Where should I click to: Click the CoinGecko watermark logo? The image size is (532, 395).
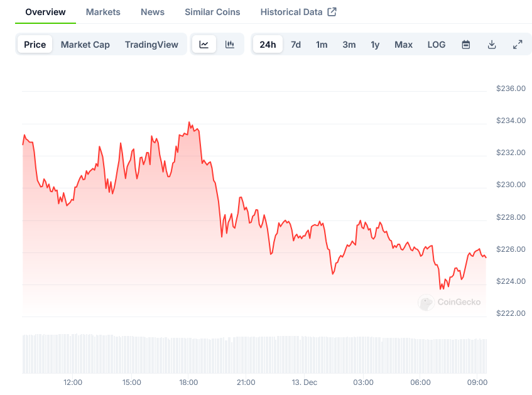(x=450, y=302)
